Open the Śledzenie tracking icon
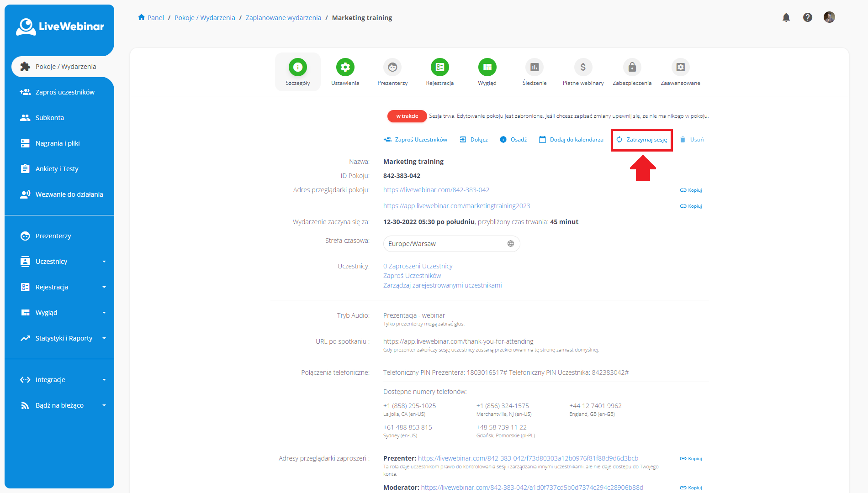Viewport: 868px width, 493px height. (x=535, y=68)
